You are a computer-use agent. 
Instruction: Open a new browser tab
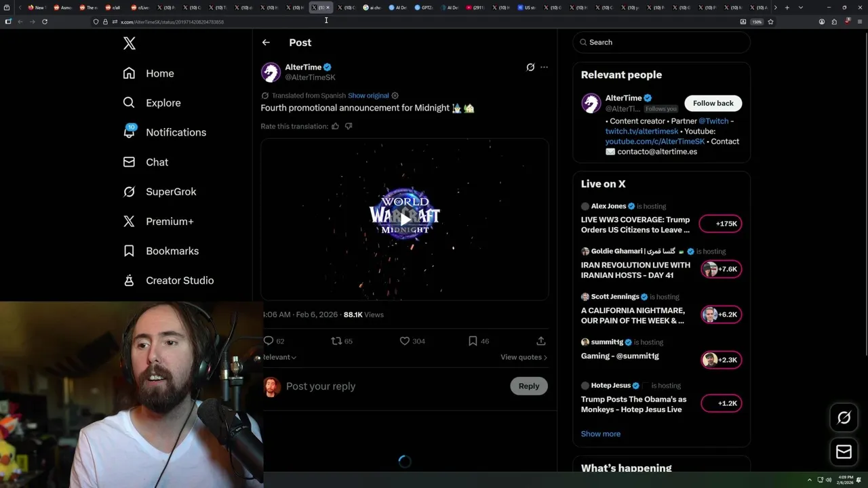pyautogui.click(x=787, y=7)
